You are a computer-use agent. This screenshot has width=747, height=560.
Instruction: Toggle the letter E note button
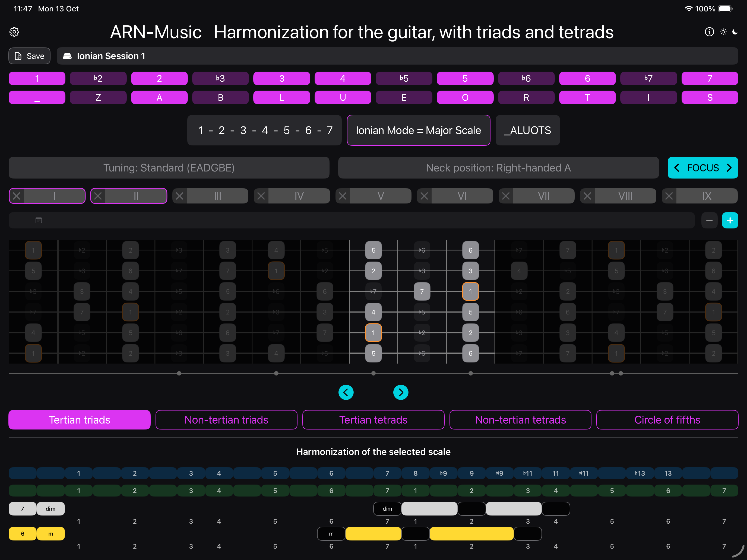404,98
